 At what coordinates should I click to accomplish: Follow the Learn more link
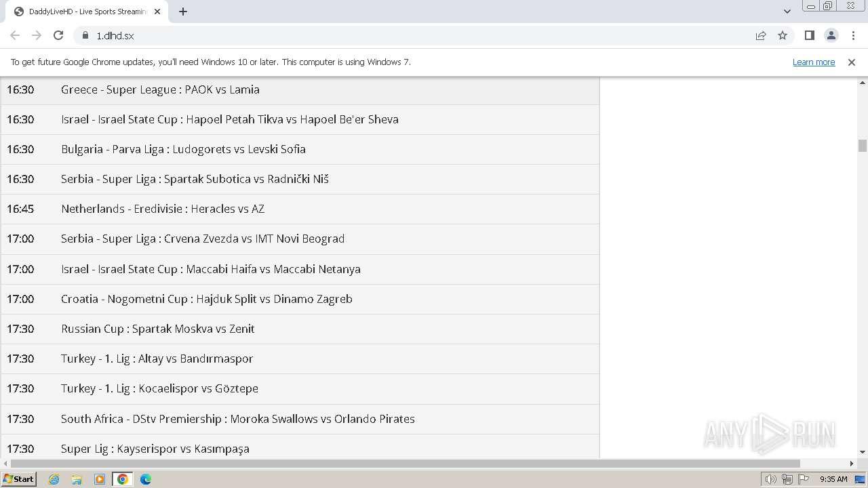[814, 62]
